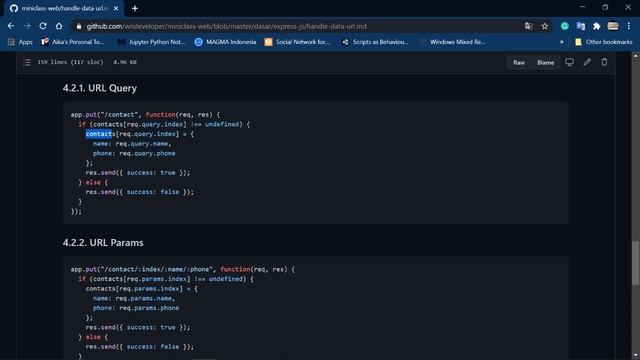Open the Grammarly extension icon
The image size is (640, 360).
point(564,26)
